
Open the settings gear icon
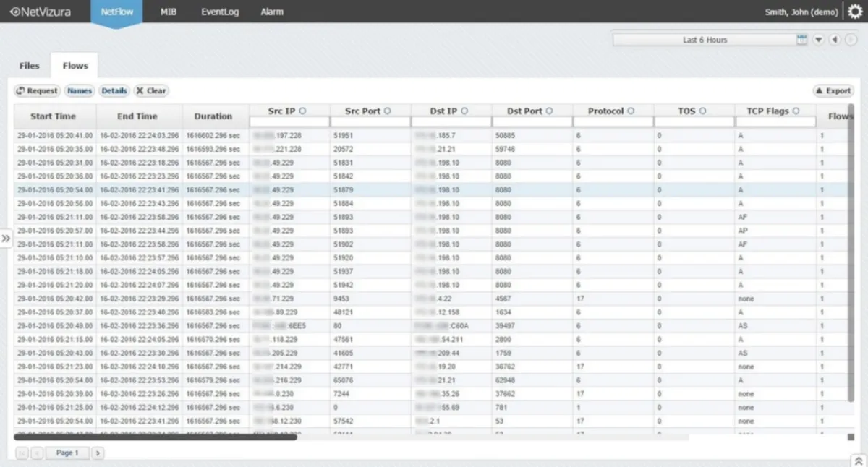[x=856, y=12]
